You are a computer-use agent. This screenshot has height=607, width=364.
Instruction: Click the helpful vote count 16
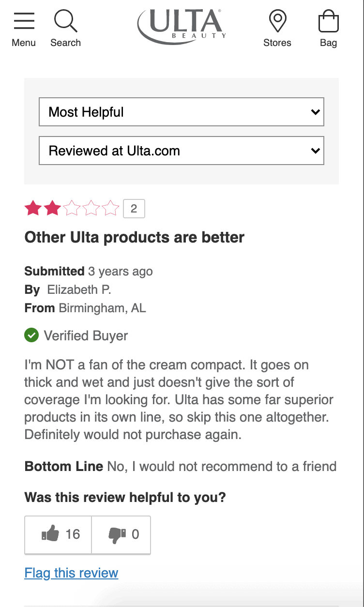(x=73, y=534)
